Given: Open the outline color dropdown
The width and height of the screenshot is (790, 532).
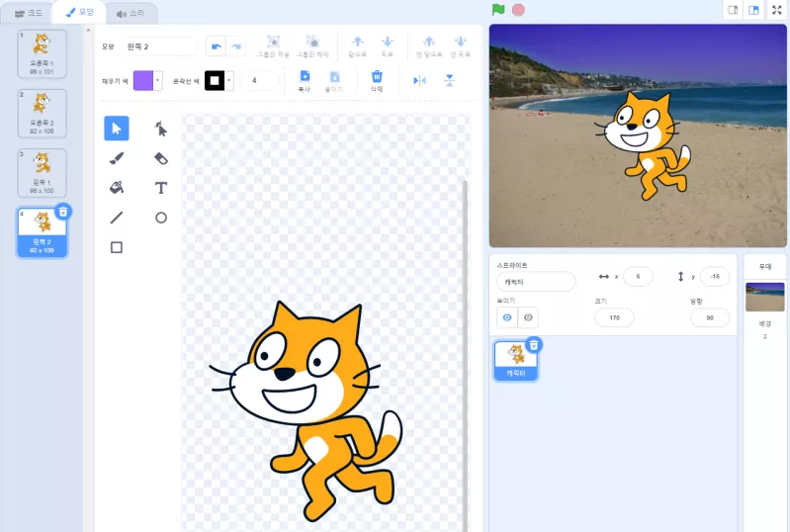Looking at the screenshot, I should pyautogui.click(x=228, y=81).
